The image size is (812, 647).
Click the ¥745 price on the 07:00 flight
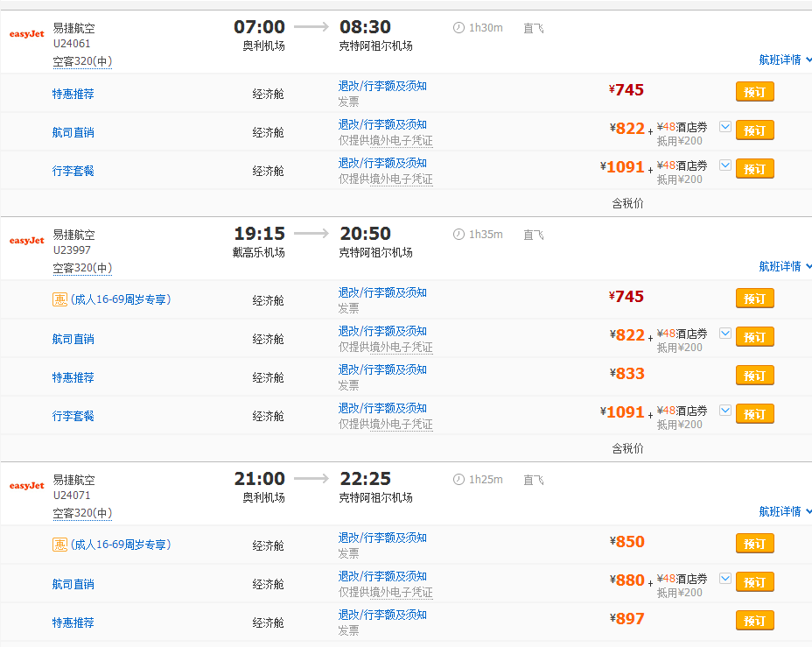pyautogui.click(x=626, y=90)
